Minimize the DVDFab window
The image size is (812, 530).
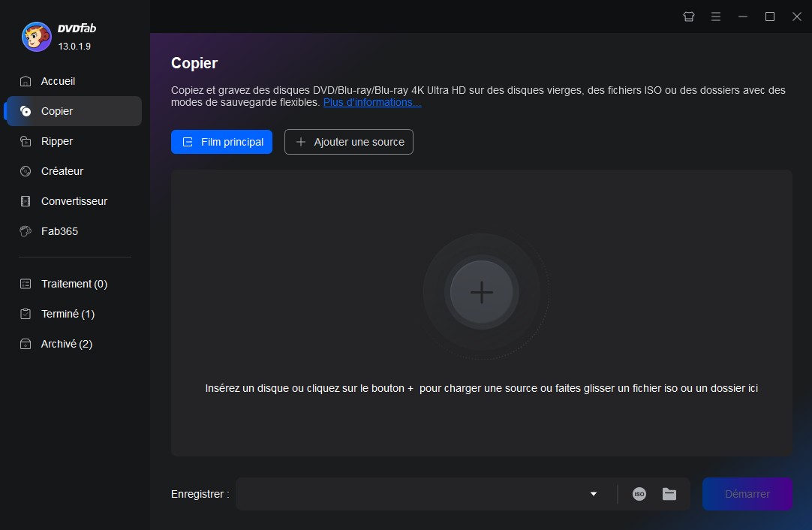[743, 17]
